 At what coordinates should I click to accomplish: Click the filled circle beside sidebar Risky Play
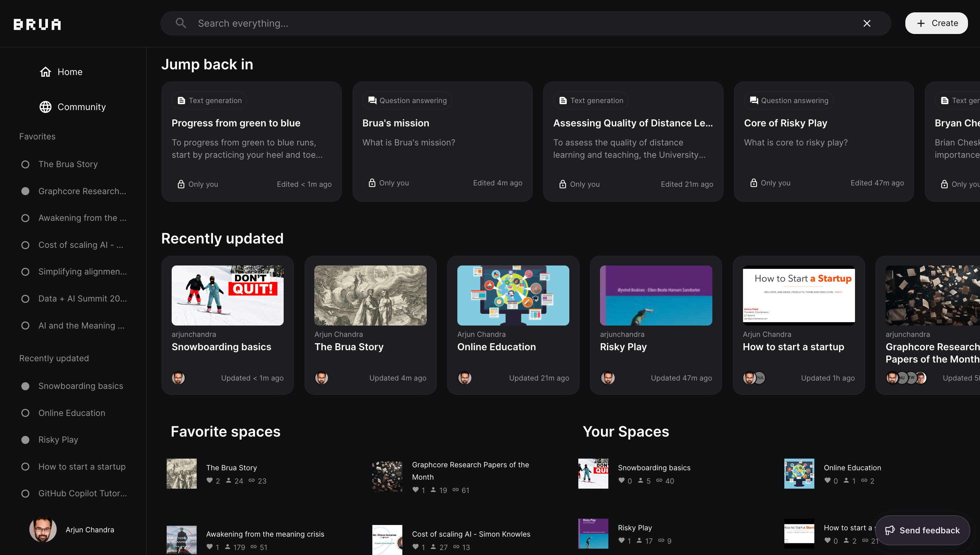point(25,440)
